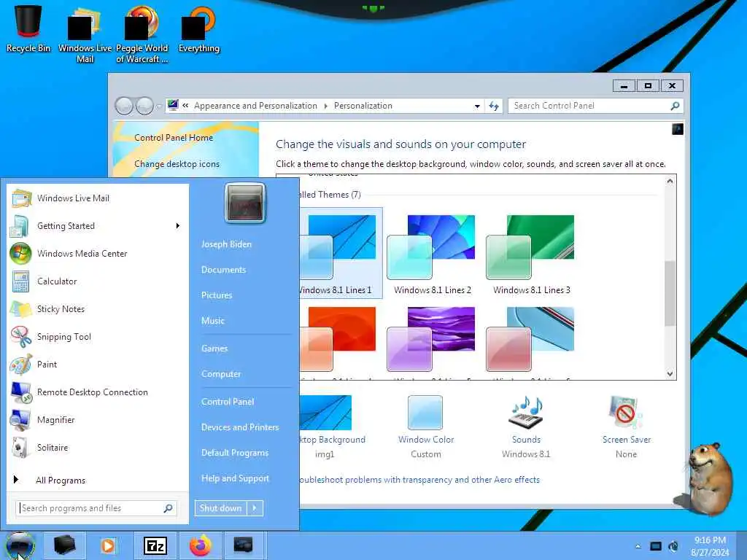The width and height of the screenshot is (747, 560).
Task: Click Appearance and Personalization breadcrumb
Action: 255,106
